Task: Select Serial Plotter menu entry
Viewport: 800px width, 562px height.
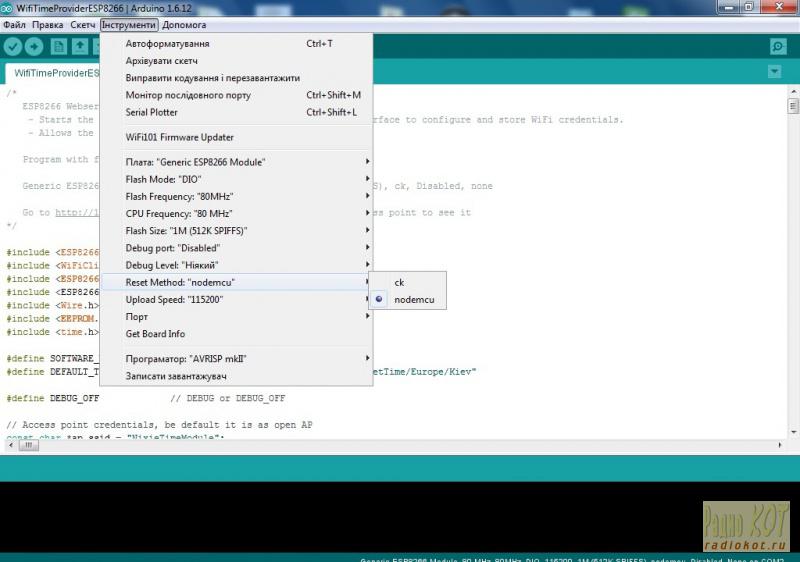Action: [x=152, y=113]
